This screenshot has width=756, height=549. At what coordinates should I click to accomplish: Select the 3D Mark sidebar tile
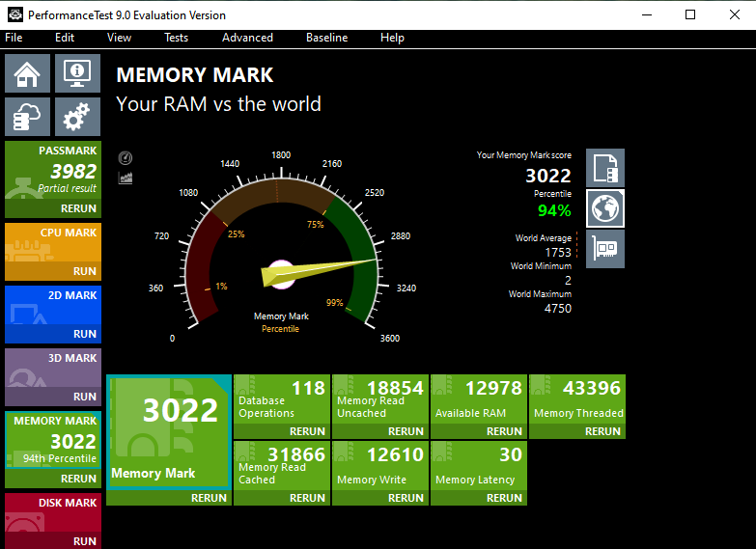point(53,368)
